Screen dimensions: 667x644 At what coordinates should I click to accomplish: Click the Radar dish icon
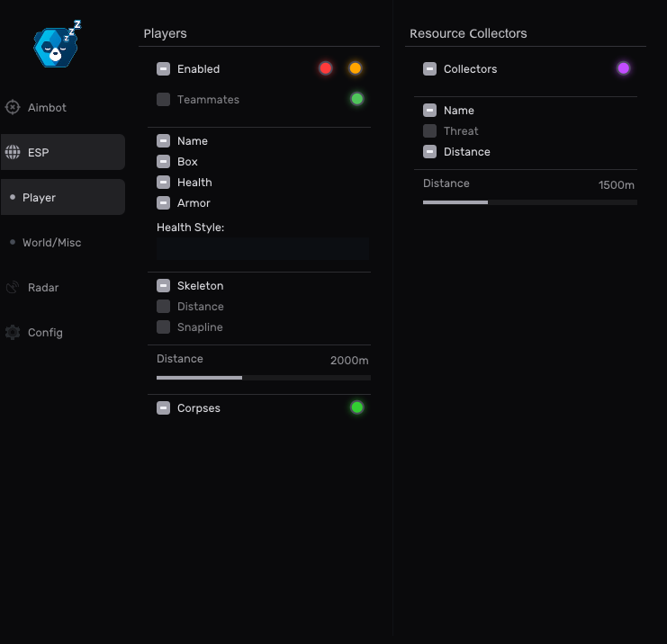tap(13, 288)
